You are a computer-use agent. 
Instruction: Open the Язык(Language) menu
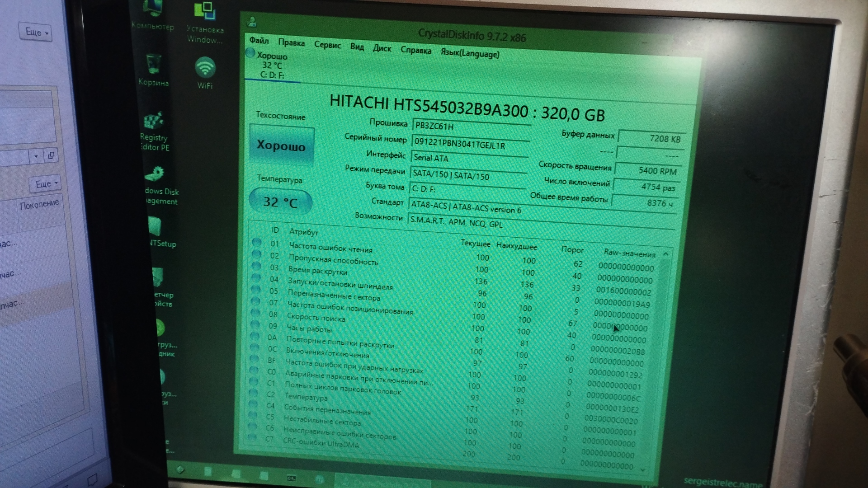tap(470, 53)
